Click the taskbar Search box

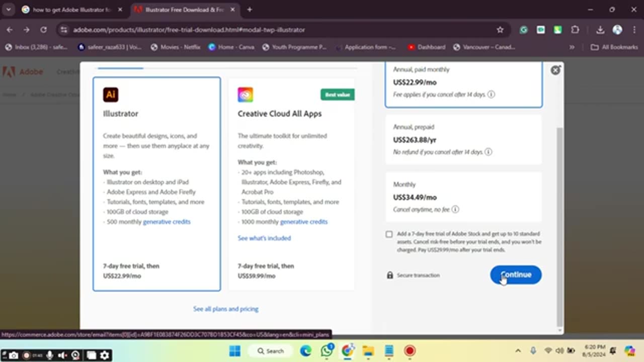[271, 350]
